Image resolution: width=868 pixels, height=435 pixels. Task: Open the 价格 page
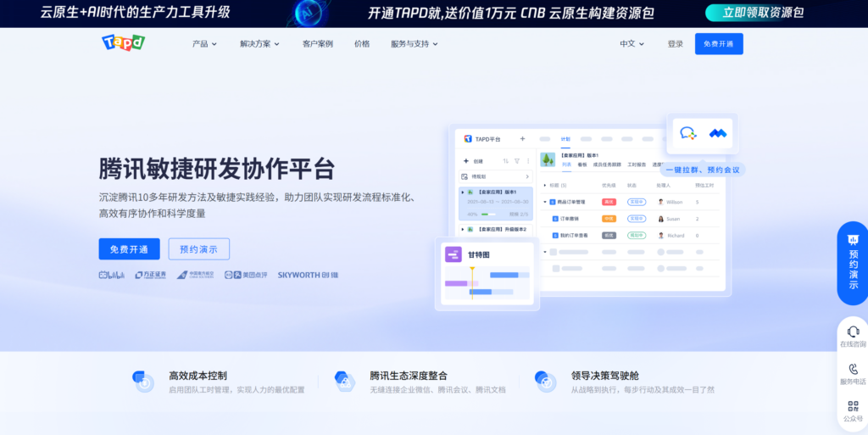click(362, 44)
